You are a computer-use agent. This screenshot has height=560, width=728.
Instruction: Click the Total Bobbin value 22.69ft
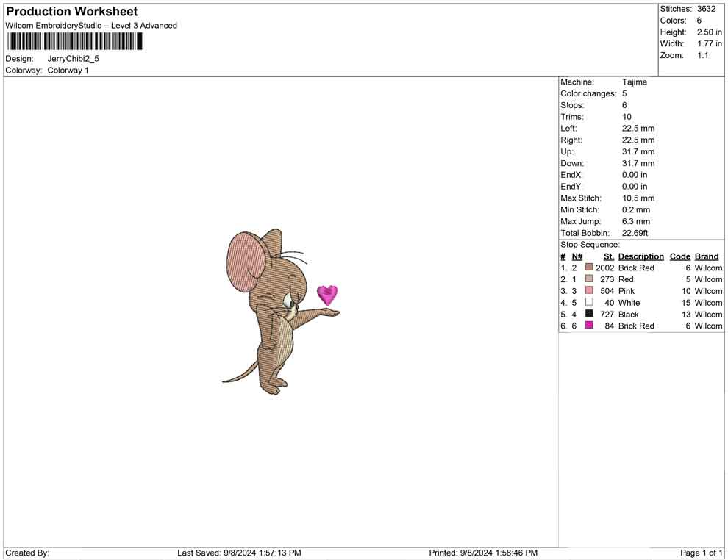(635, 233)
